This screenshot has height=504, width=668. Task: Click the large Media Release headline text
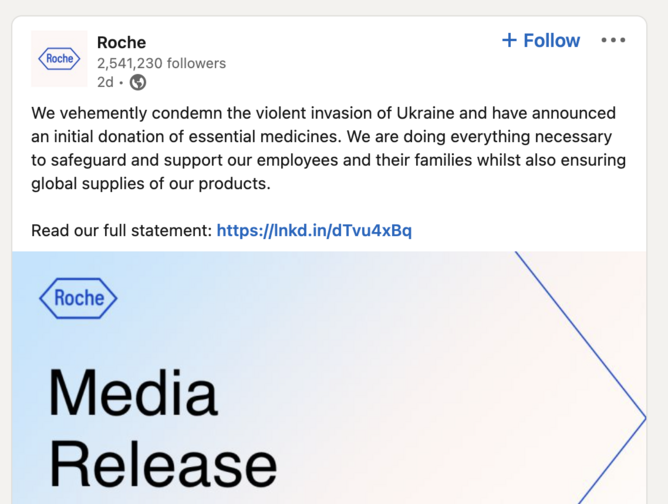point(163,428)
